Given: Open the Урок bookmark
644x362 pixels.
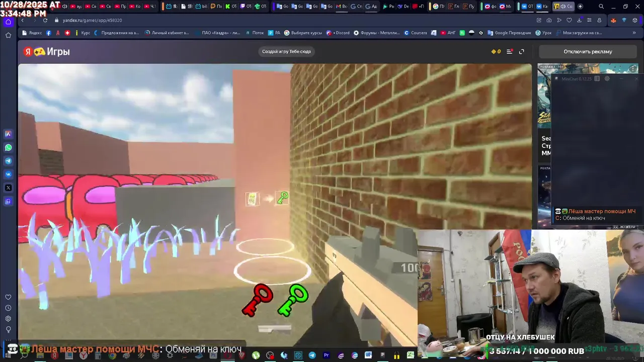Looking at the screenshot, I should click(x=543, y=33).
